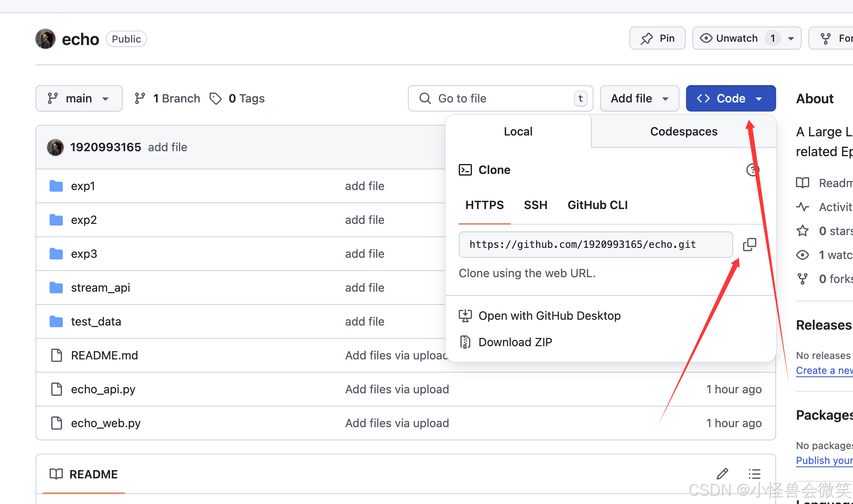Click the 'add file' message in exp1 row
Viewport: 853px width, 504px height.
pos(365,186)
